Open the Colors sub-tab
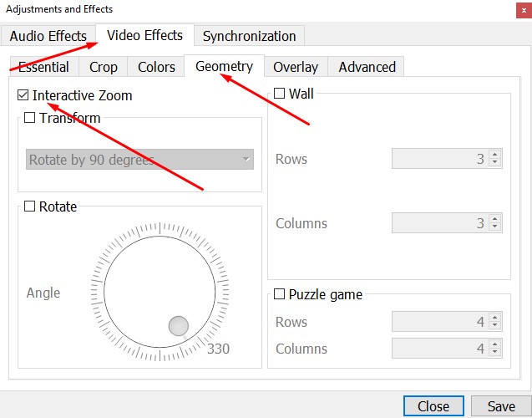 [156, 67]
